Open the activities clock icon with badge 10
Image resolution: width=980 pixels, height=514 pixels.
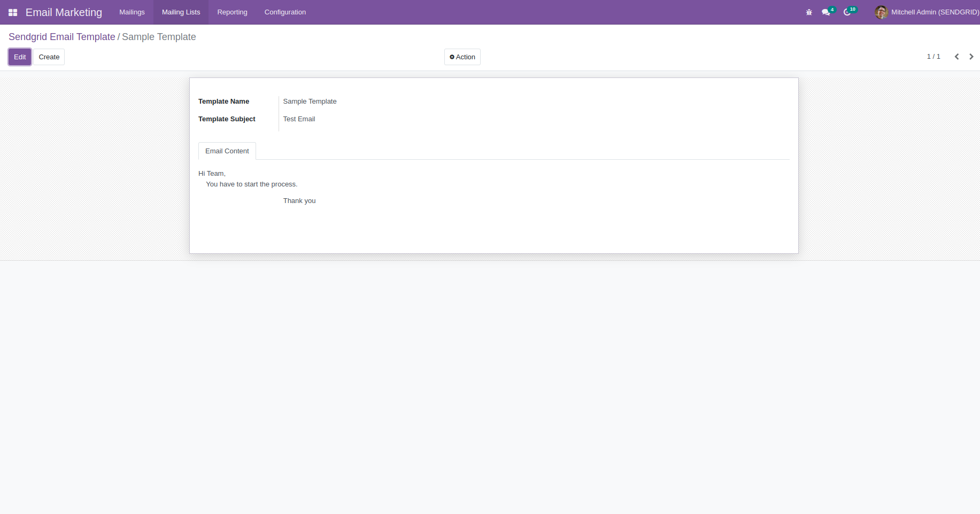[850, 12]
